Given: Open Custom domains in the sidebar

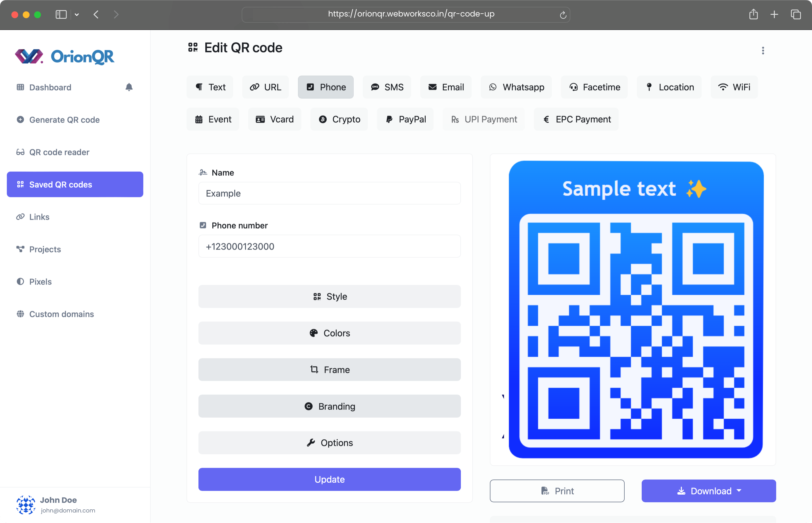Looking at the screenshot, I should click(x=55, y=314).
